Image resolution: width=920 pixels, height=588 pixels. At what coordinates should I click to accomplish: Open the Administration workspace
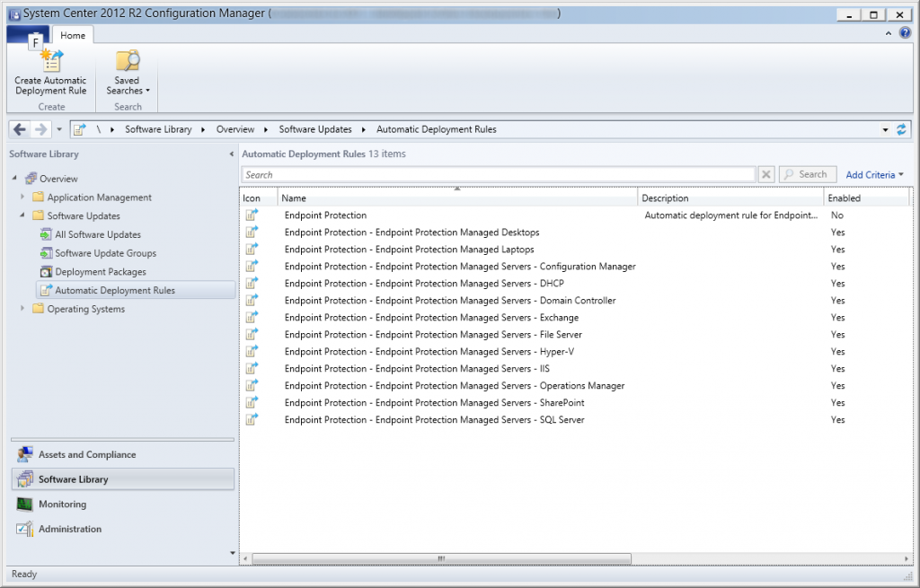pyautogui.click(x=72, y=529)
